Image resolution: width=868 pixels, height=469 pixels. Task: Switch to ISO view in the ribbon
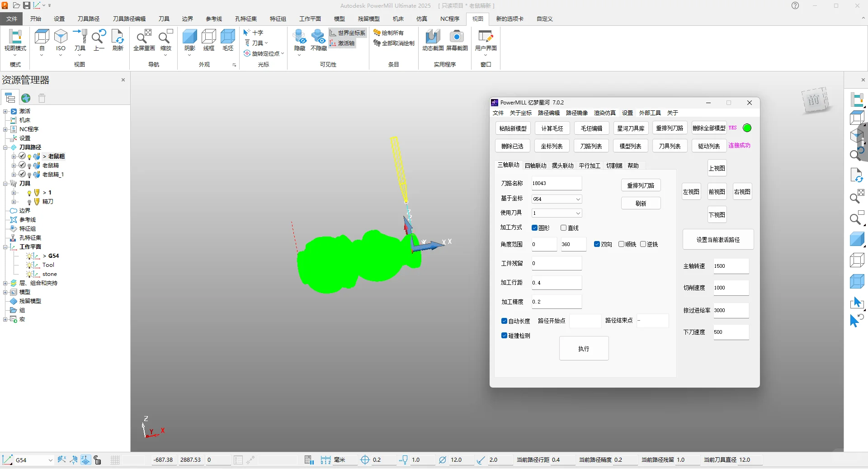[61, 40]
